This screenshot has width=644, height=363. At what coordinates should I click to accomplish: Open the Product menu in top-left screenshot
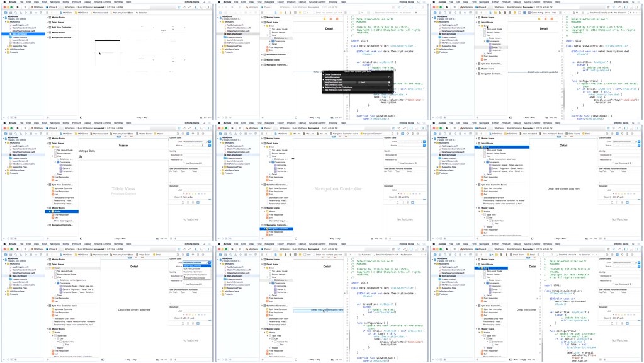pyautogui.click(x=76, y=2)
